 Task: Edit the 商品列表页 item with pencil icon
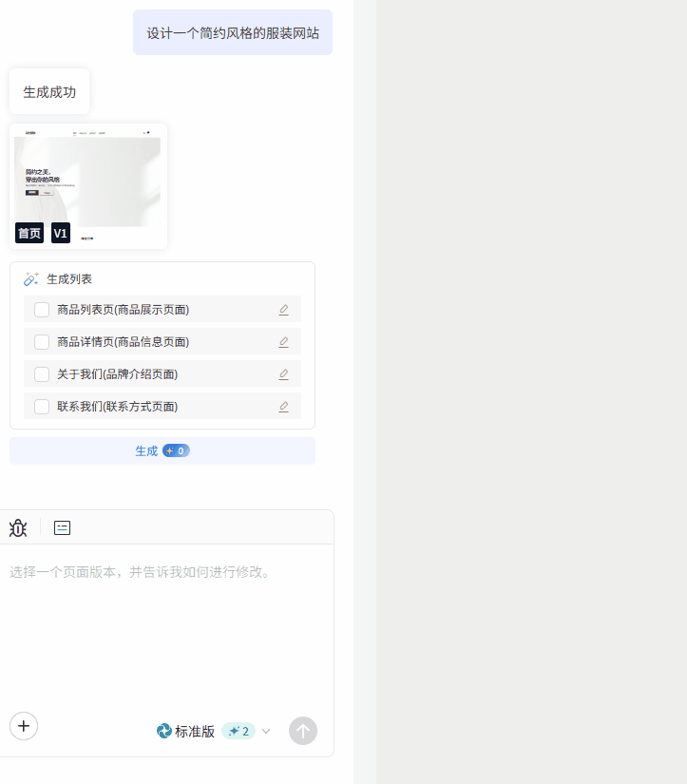pos(283,310)
